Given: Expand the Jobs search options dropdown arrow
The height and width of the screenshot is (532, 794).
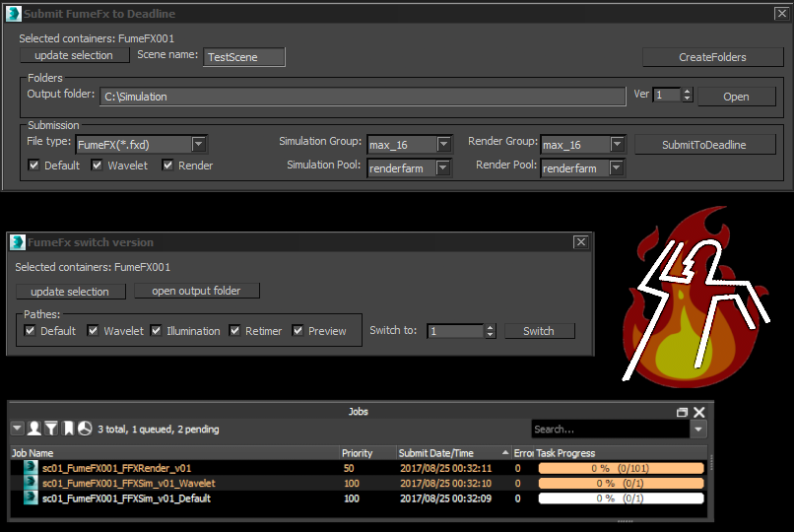Looking at the screenshot, I should [x=698, y=430].
